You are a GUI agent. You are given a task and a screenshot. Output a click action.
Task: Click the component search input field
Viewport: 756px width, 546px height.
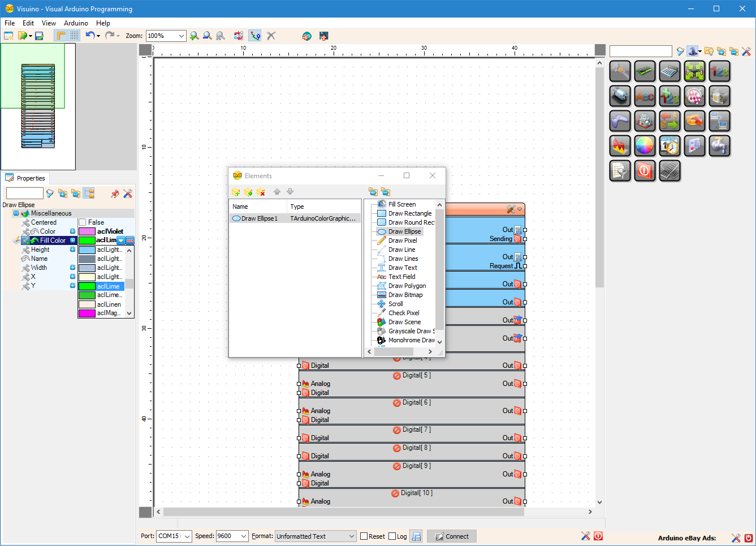[641, 51]
